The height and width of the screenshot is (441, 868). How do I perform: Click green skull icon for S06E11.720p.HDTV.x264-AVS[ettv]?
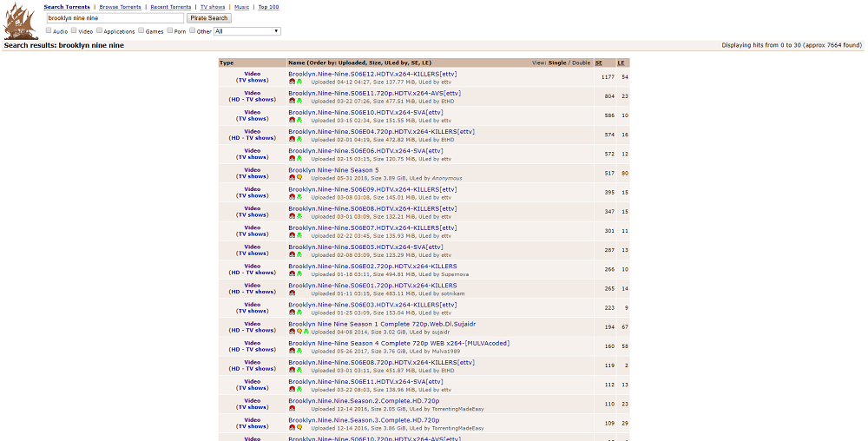(299, 102)
